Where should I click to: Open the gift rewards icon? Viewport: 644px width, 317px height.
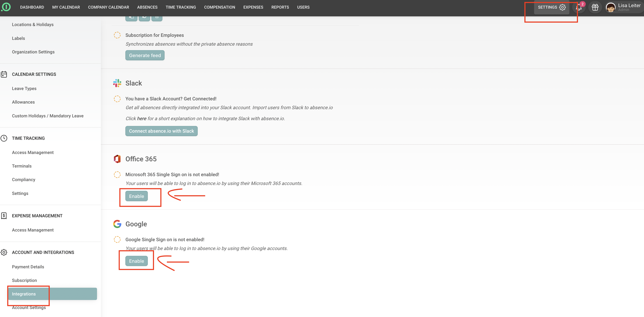(x=595, y=7)
